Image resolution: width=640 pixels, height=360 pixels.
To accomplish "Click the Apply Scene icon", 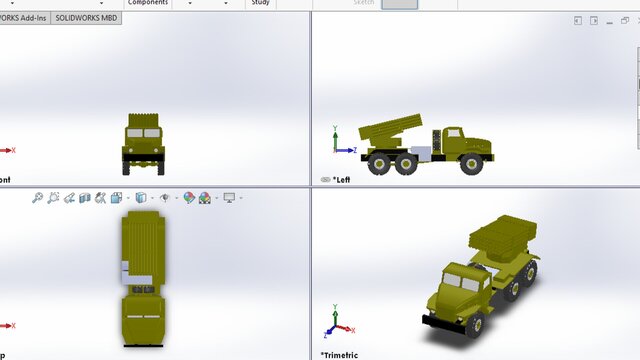I will [x=204, y=198].
